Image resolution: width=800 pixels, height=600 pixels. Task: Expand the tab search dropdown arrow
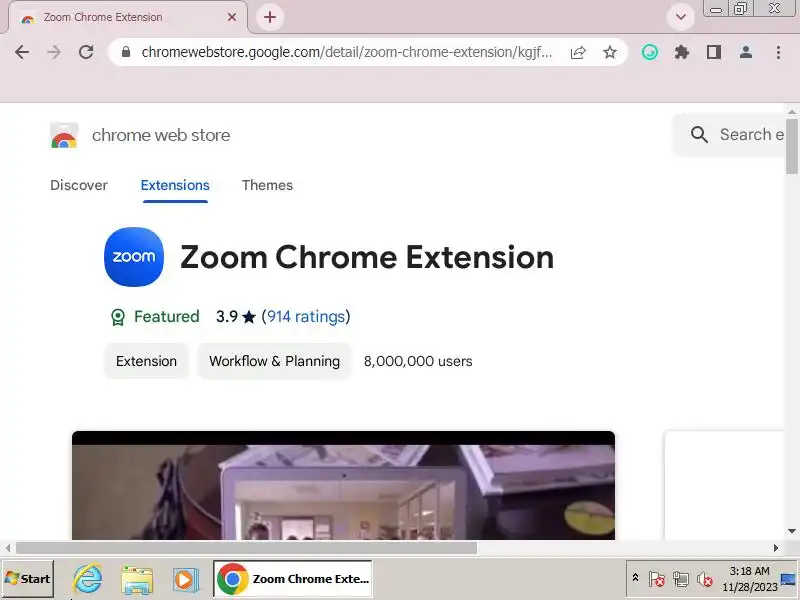[681, 17]
